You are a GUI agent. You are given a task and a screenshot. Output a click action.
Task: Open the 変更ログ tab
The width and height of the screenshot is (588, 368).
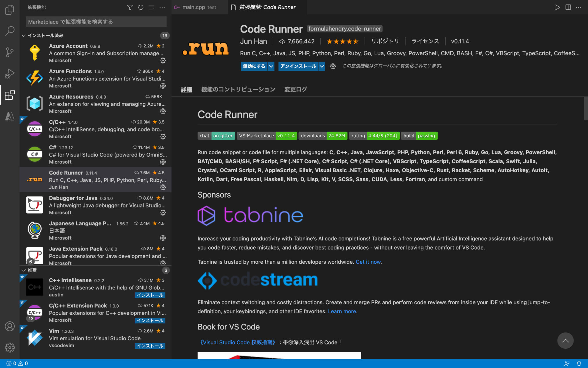(x=295, y=89)
